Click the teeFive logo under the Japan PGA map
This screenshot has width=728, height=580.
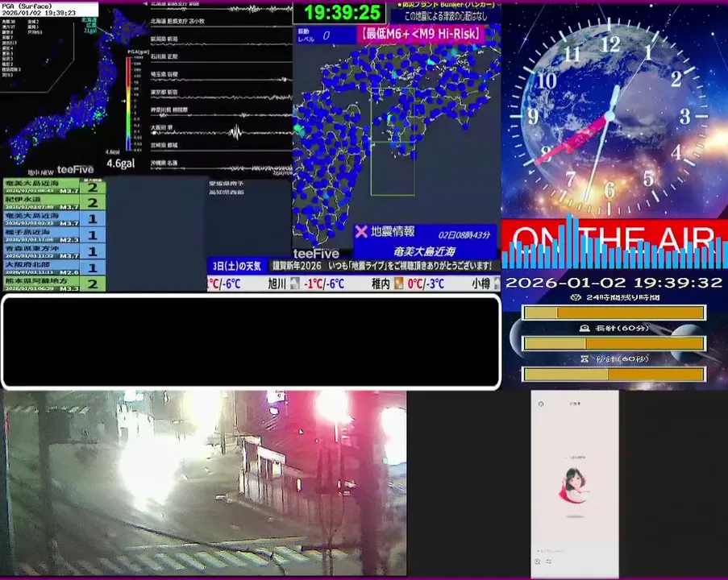75,170
